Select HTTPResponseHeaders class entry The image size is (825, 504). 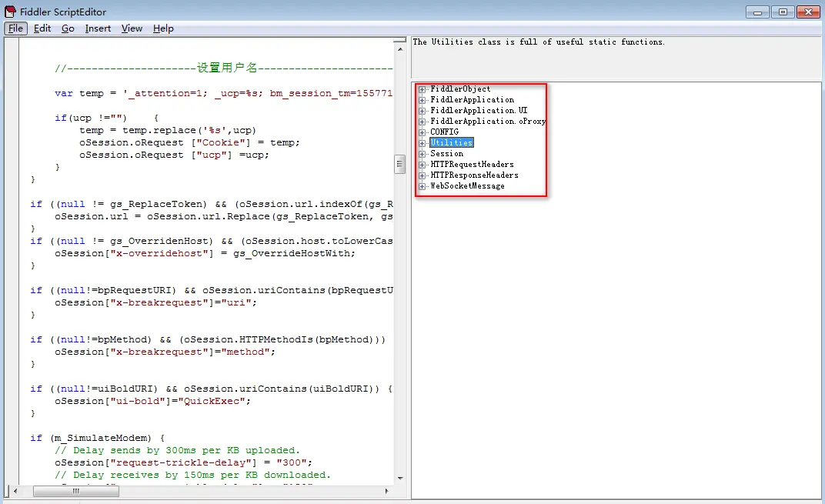click(474, 175)
